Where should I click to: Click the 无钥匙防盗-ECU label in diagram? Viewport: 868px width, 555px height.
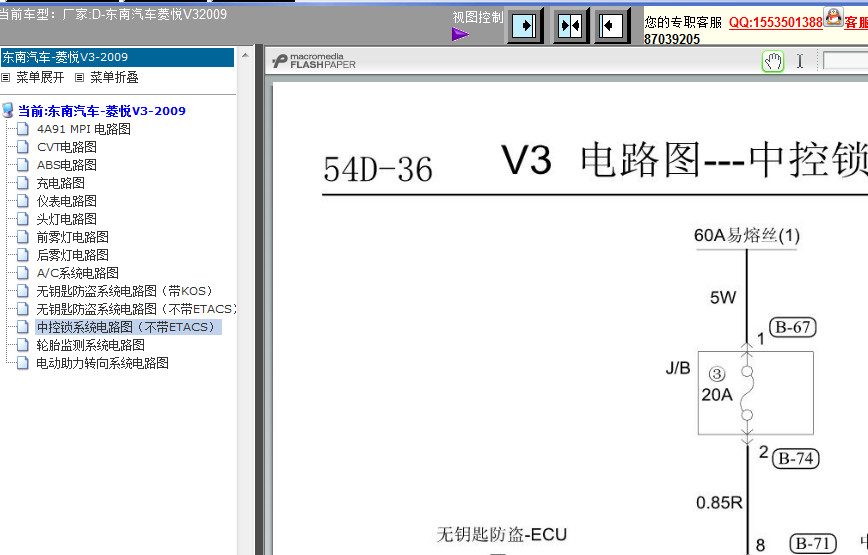502,535
